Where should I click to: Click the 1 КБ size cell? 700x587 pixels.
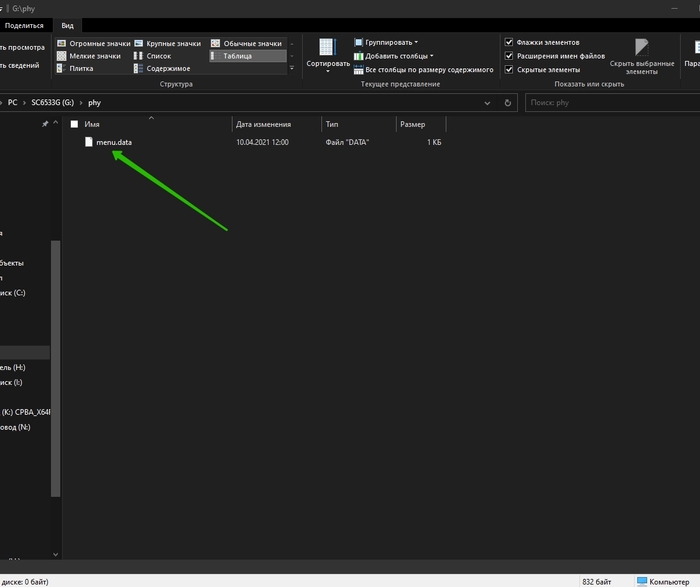(434, 142)
